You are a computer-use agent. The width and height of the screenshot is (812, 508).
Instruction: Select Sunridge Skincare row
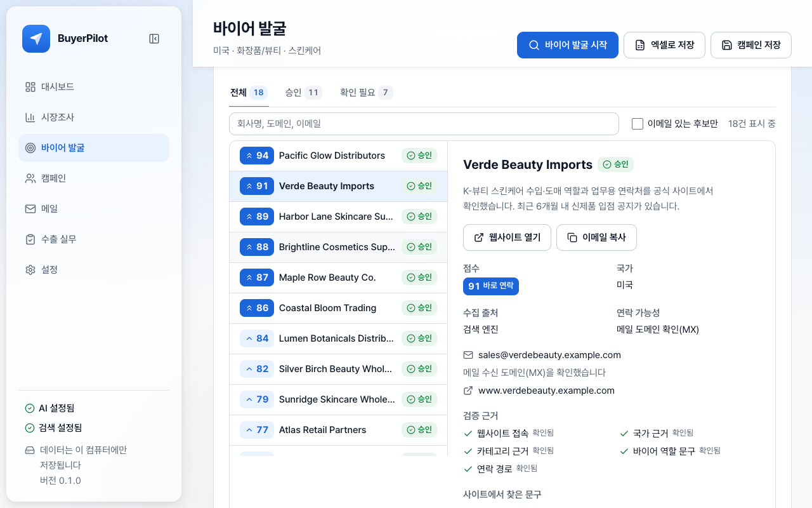pyautogui.click(x=339, y=399)
